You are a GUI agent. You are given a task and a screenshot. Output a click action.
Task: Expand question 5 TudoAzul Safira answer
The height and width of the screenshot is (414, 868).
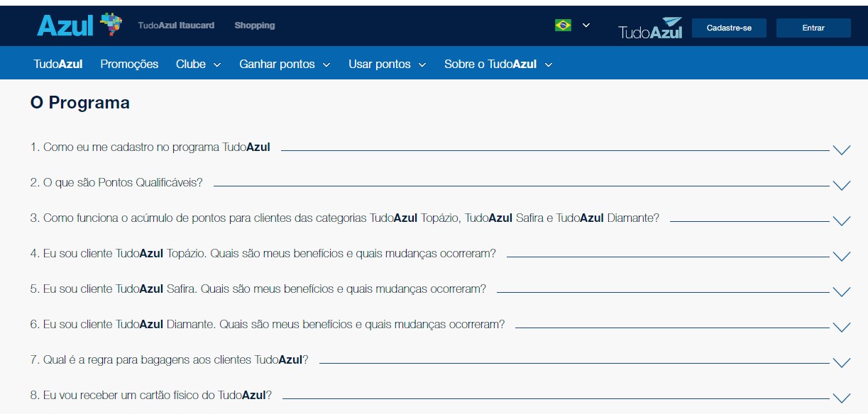point(842,291)
